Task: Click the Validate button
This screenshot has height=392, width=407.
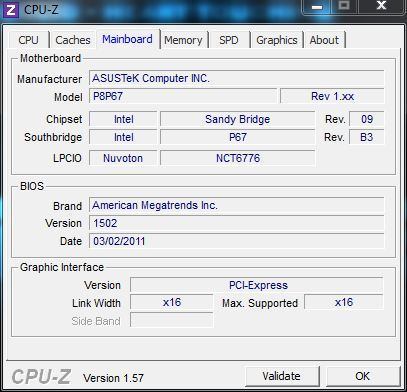Action: coord(282,376)
